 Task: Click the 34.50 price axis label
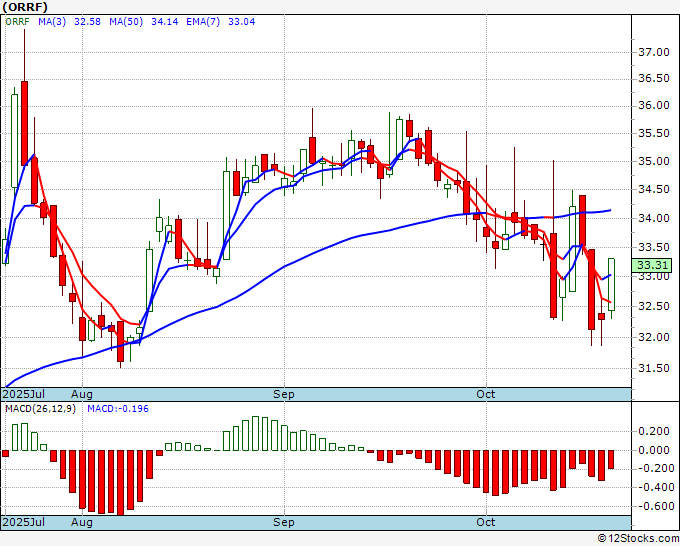pyautogui.click(x=654, y=190)
